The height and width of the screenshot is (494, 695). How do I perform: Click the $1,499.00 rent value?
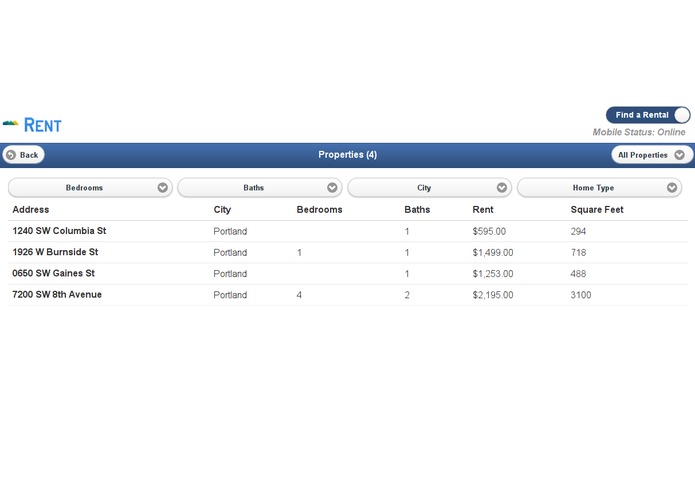pyautogui.click(x=493, y=253)
